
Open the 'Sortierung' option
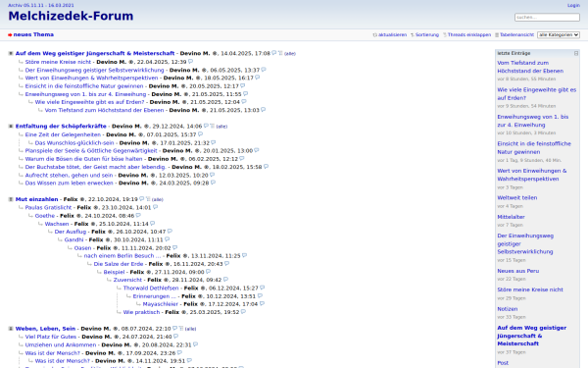[x=426, y=34]
